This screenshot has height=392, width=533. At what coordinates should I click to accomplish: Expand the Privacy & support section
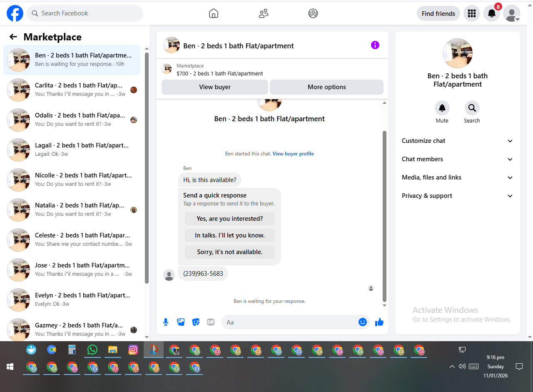coord(458,196)
